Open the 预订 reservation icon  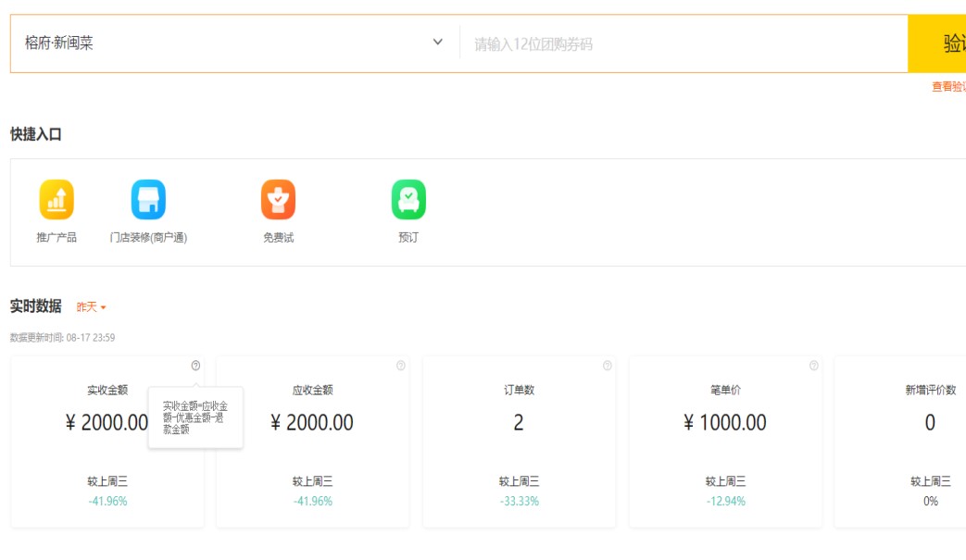[408, 200]
